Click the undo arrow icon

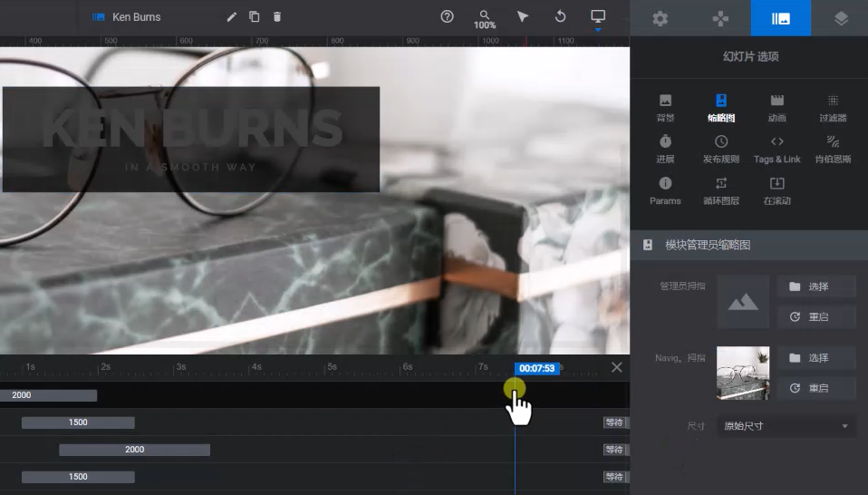click(x=560, y=16)
